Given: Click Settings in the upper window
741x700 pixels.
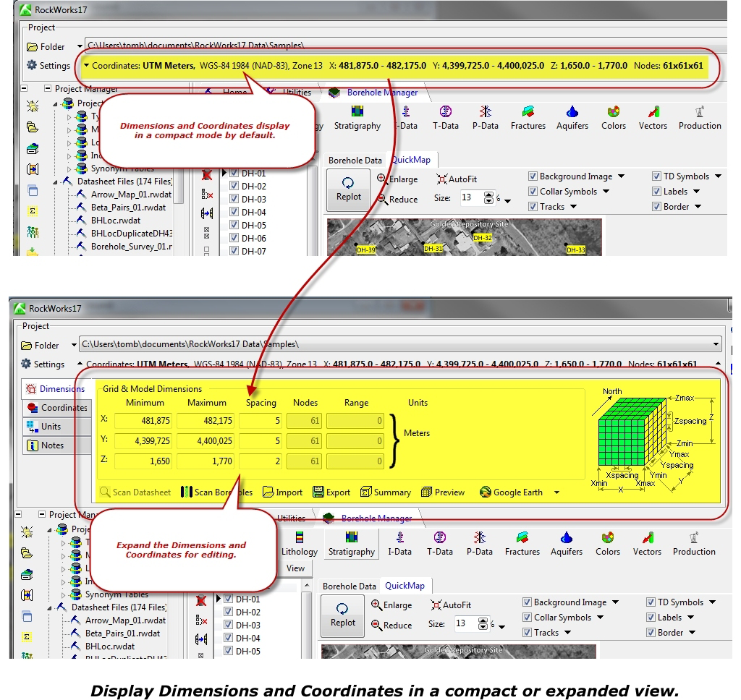Looking at the screenshot, I should tap(48, 65).
